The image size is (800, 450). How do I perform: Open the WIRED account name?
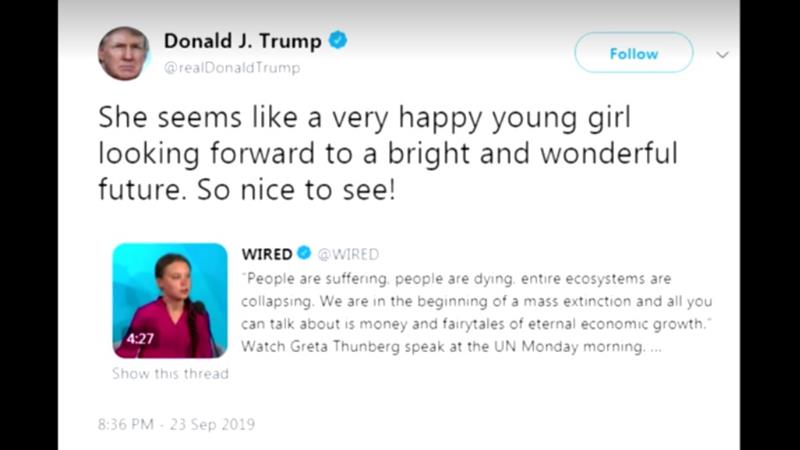(266, 254)
